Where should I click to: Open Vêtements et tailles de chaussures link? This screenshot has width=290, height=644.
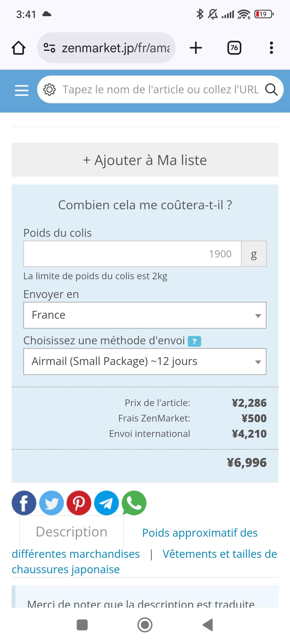click(x=220, y=554)
